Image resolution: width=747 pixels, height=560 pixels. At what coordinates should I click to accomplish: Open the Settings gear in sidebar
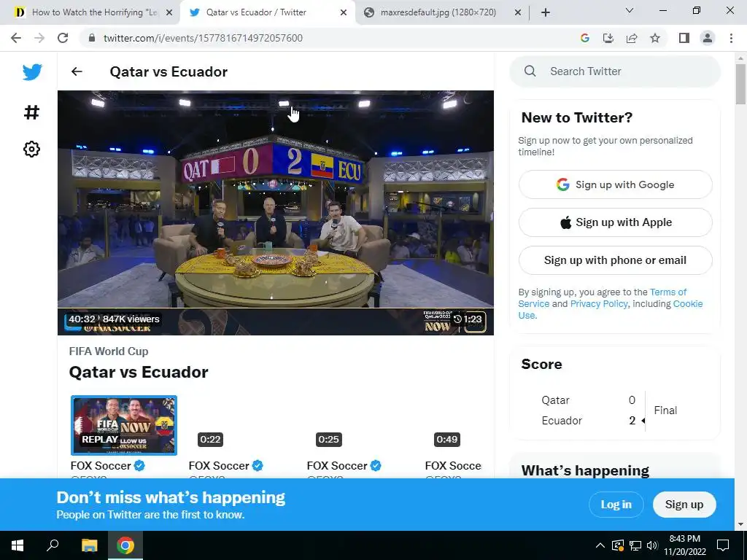pyautogui.click(x=32, y=149)
